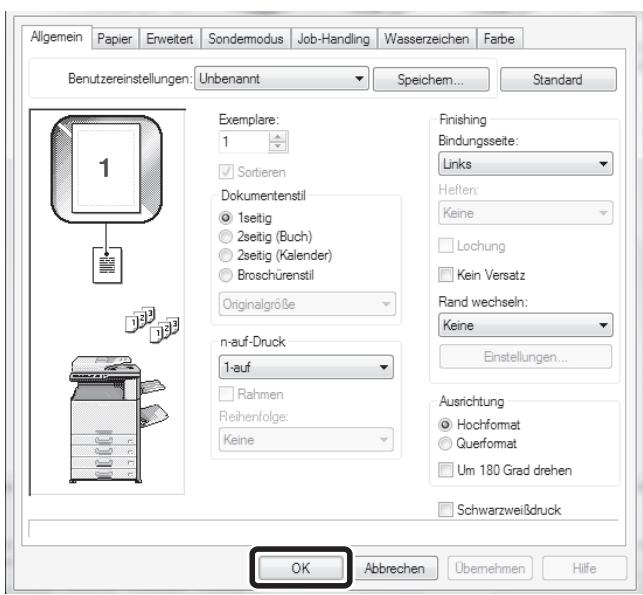The height and width of the screenshot is (595, 643).
Task: Enable the Kein Versatz checkbox
Action: coord(446,274)
